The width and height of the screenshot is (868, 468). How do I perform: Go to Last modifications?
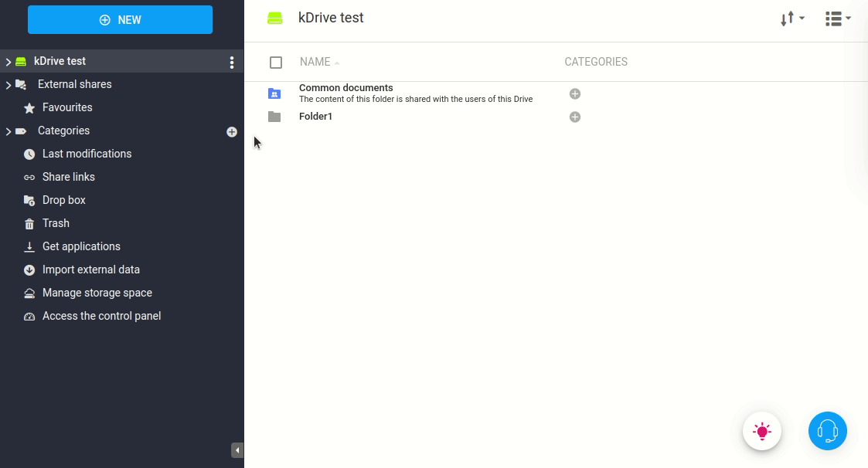[x=87, y=154]
